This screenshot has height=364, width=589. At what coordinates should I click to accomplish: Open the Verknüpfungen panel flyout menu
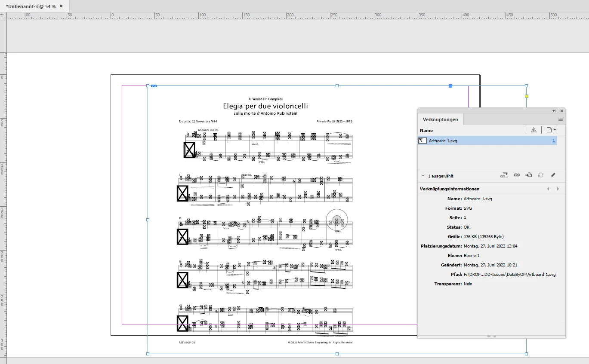tap(561, 119)
